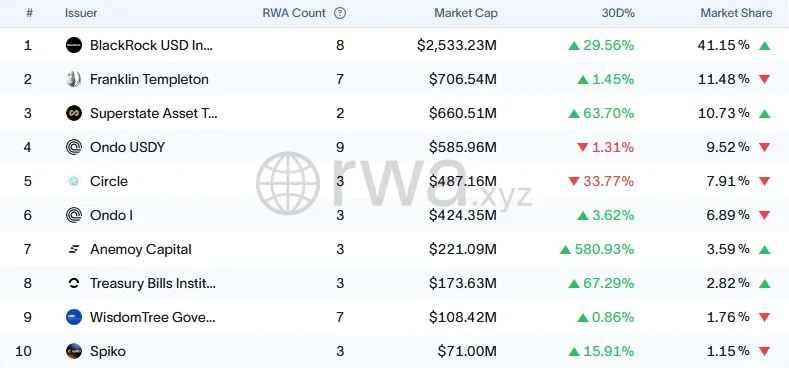The image size is (789, 368).
Task: Click the Treasury Bills Instit... logo icon
Action: 74,283
